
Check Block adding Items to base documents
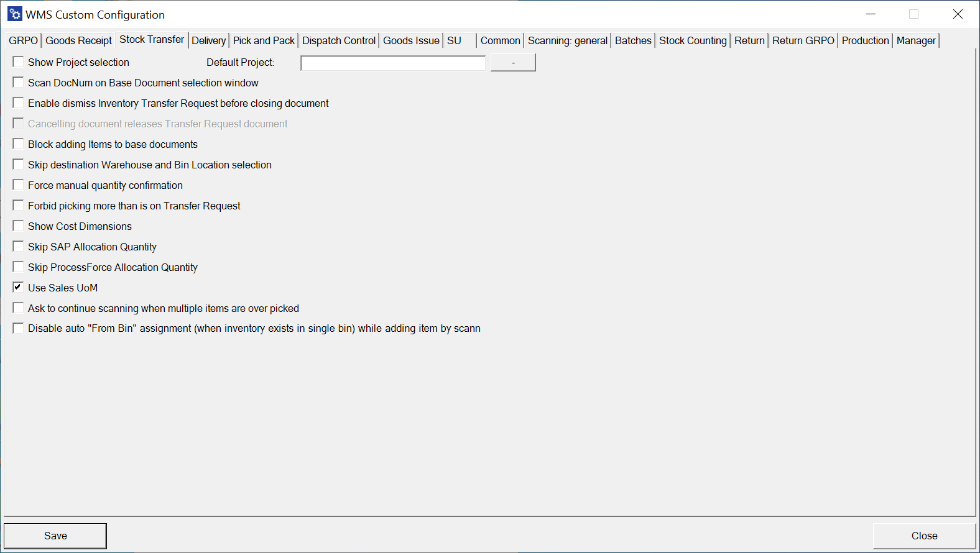click(x=19, y=144)
